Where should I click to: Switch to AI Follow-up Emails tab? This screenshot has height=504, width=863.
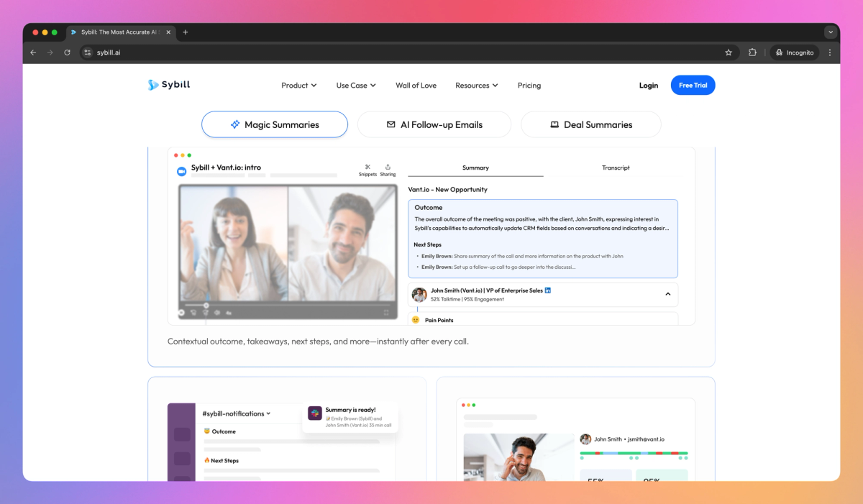pos(434,124)
